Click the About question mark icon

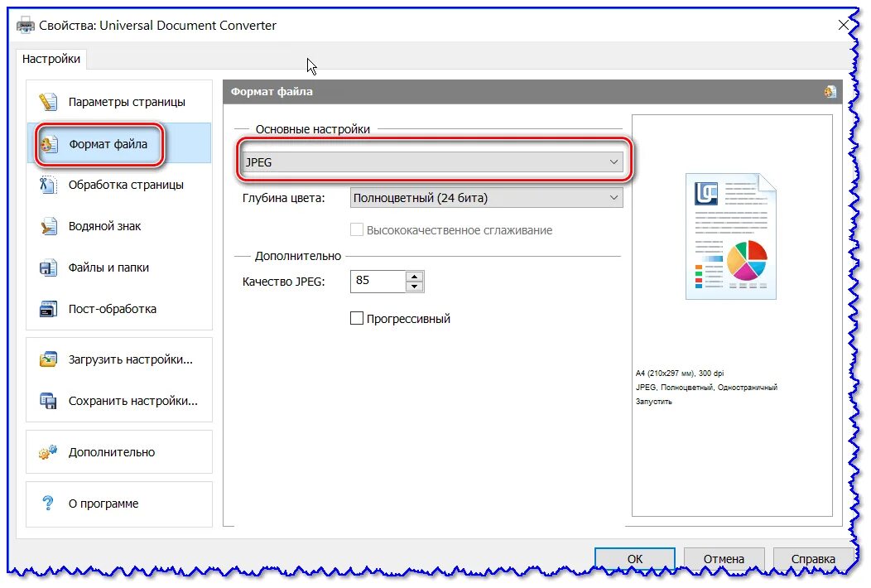coord(48,503)
